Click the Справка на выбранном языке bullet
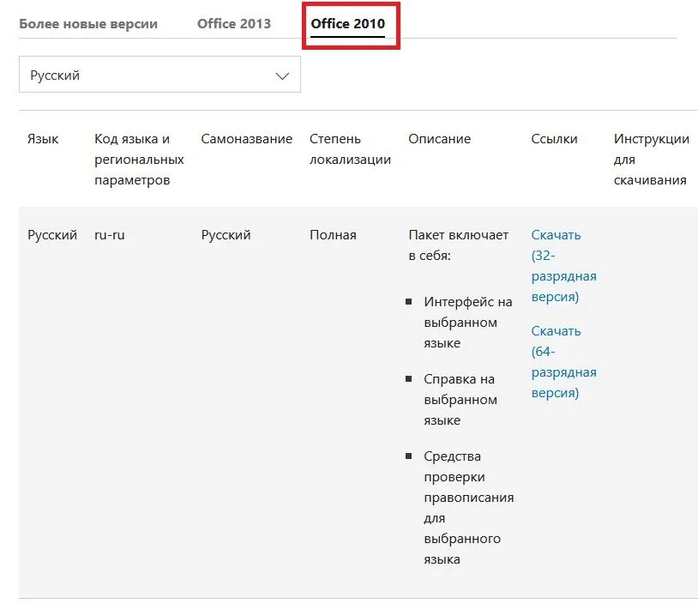This screenshot has height=616, width=698. (x=460, y=400)
